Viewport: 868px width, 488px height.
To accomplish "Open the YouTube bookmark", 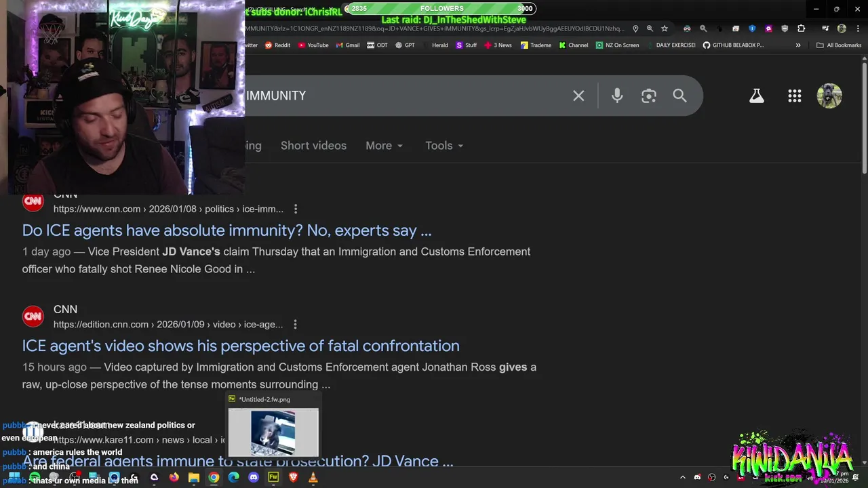I will 313,45.
